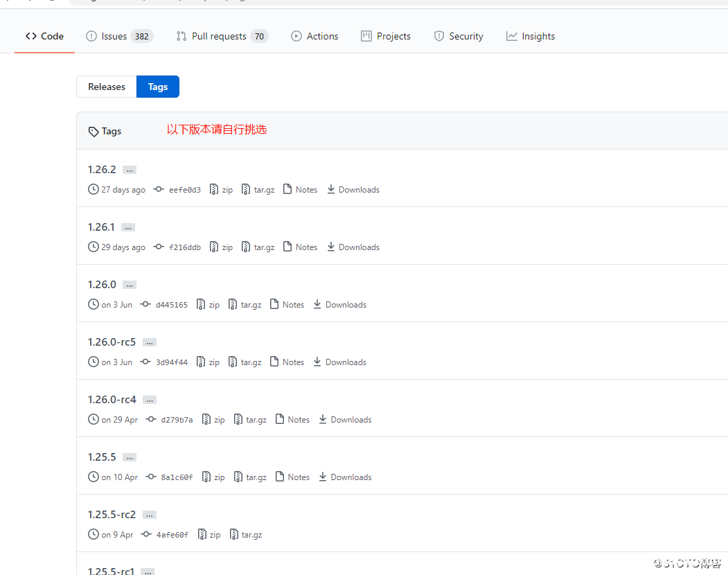Open Actions via its play icon
This screenshot has width=728, height=575.
[x=296, y=36]
